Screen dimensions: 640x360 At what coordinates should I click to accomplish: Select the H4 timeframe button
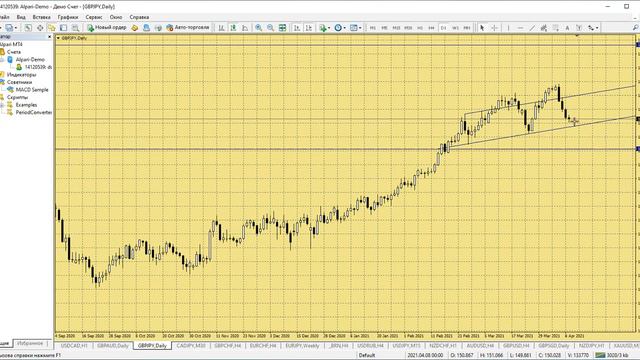pos(431,28)
